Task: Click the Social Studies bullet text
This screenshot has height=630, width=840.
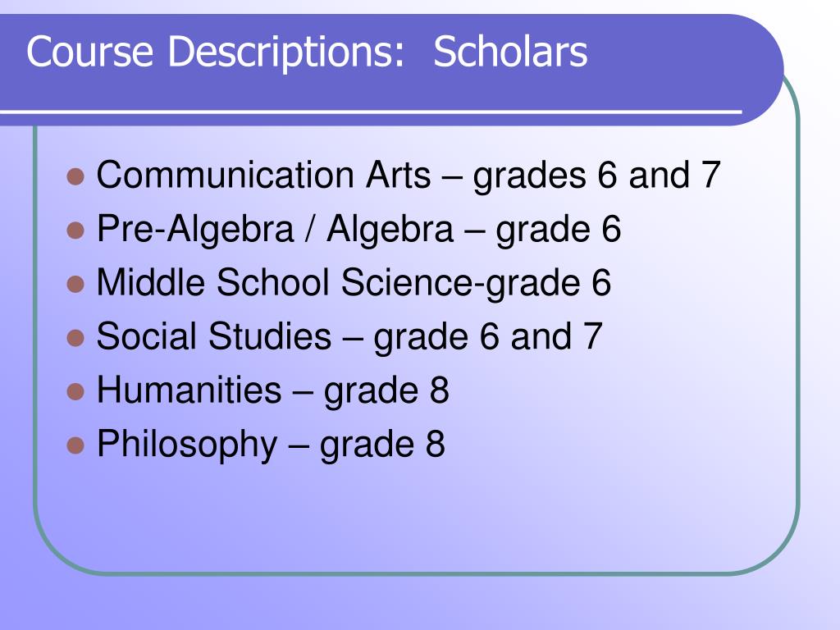Action: pyautogui.click(x=349, y=337)
